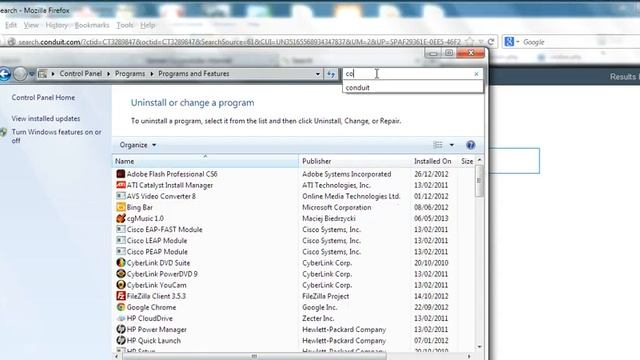Refresh the Programs and Features address bar
Image resolution: width=640 pixels, height=360 pixels.
tap(331, 74)
